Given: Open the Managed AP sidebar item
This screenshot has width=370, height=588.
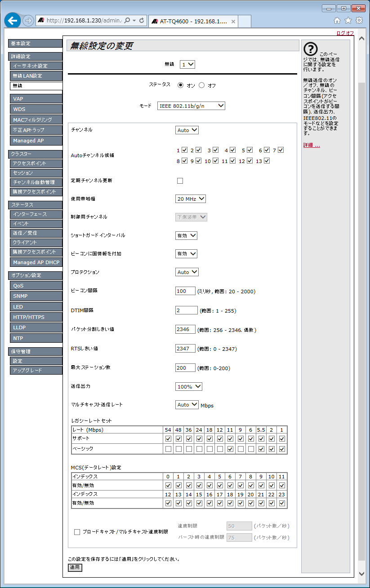Looking at the screenshot, I should click(36, 141).
